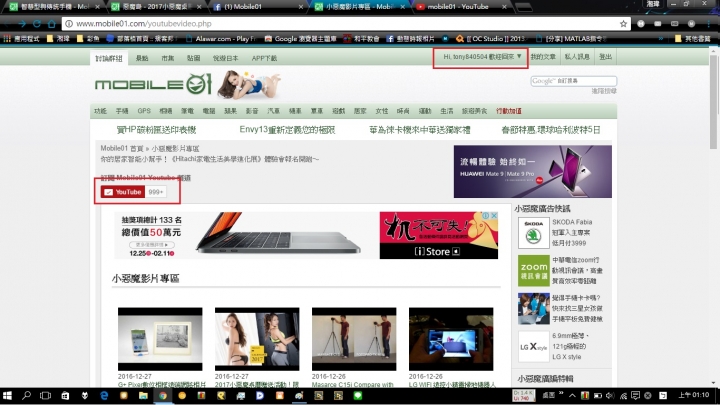The height and width of the screenshot is (405, 720).
Task: Open the APP下載 top menu item
Action: (264, 58)
